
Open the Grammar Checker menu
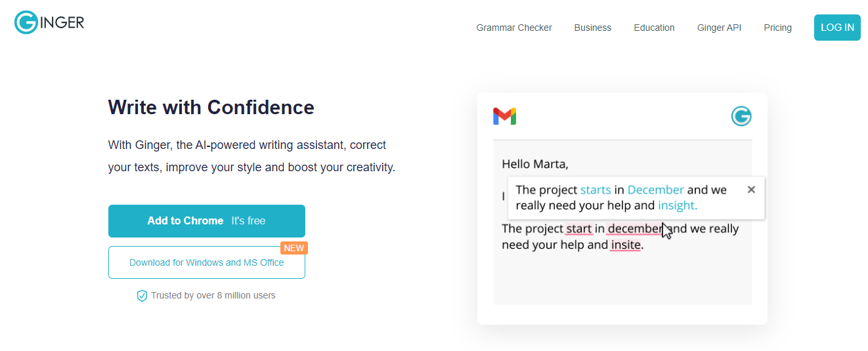tap(514, 28)
